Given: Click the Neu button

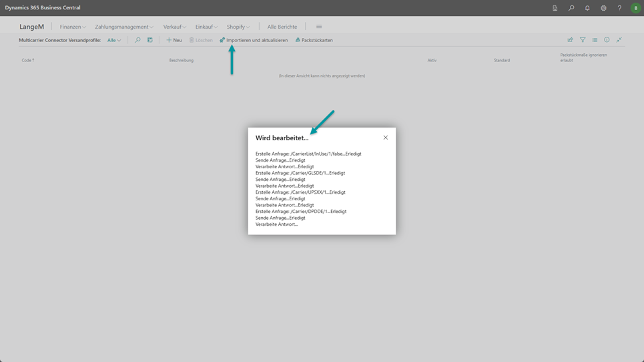Looking at the screenshot, I should 174,40.
